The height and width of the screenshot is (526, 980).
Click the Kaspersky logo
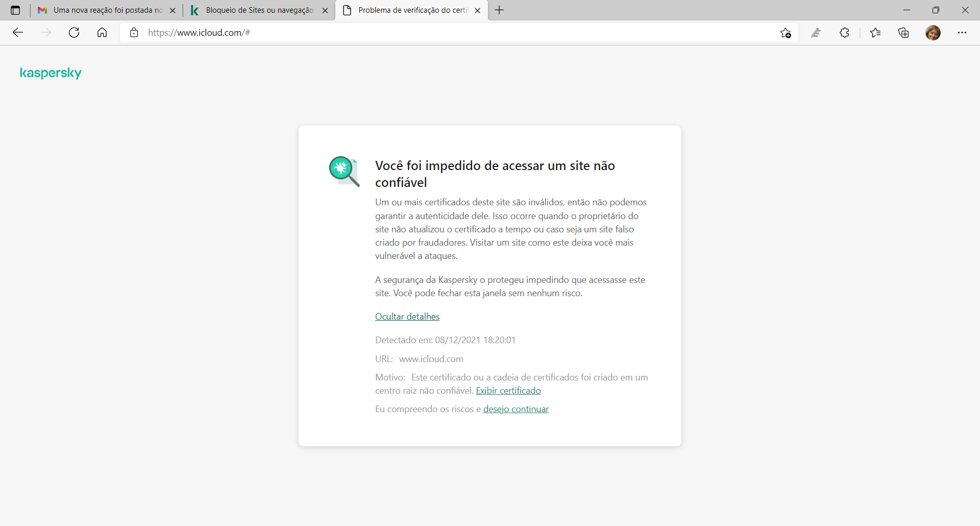[51, 73]
